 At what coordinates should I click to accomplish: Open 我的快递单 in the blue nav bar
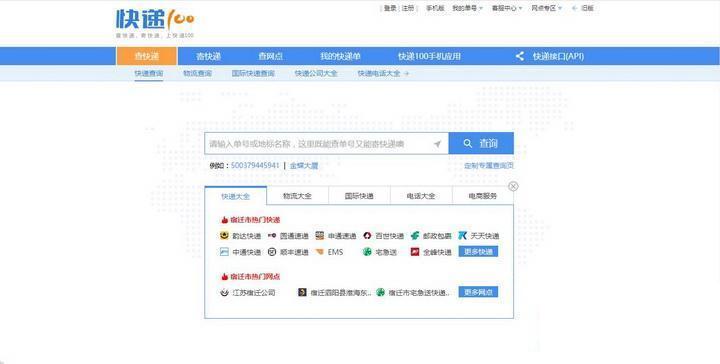tap(340, 56)
